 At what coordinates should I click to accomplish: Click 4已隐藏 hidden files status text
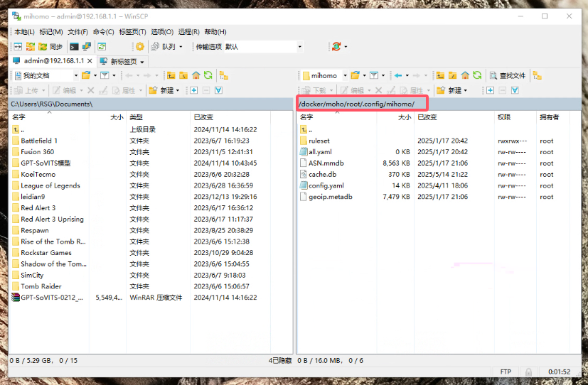pos(280,361)
